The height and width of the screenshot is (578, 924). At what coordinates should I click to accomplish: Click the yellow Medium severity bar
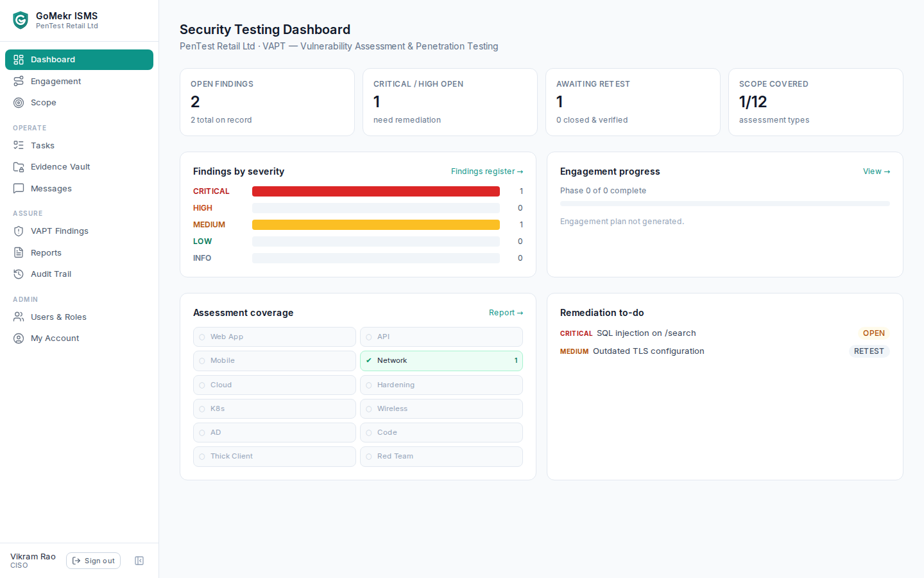tap(376, 225)
